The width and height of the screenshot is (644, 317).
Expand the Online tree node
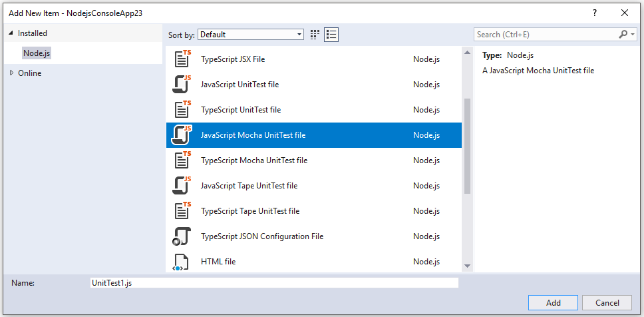(x=11, y=73)
